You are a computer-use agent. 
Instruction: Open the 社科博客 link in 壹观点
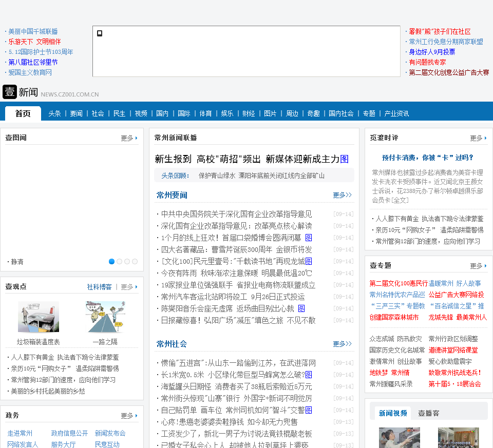(x=99, y=287)
